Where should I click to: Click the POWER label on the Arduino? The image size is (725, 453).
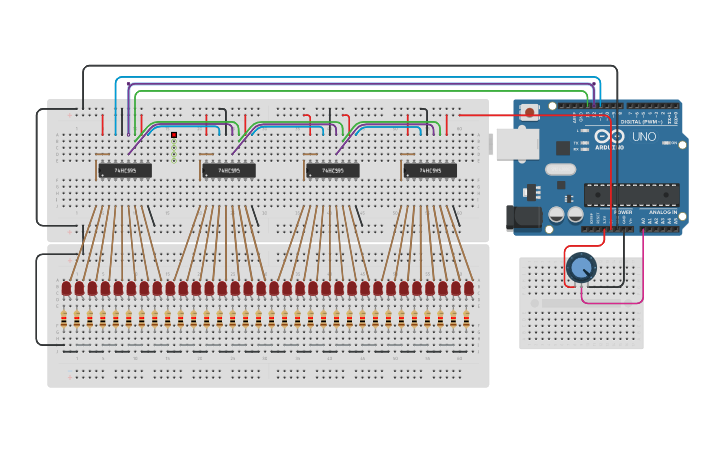coord(622,212)
